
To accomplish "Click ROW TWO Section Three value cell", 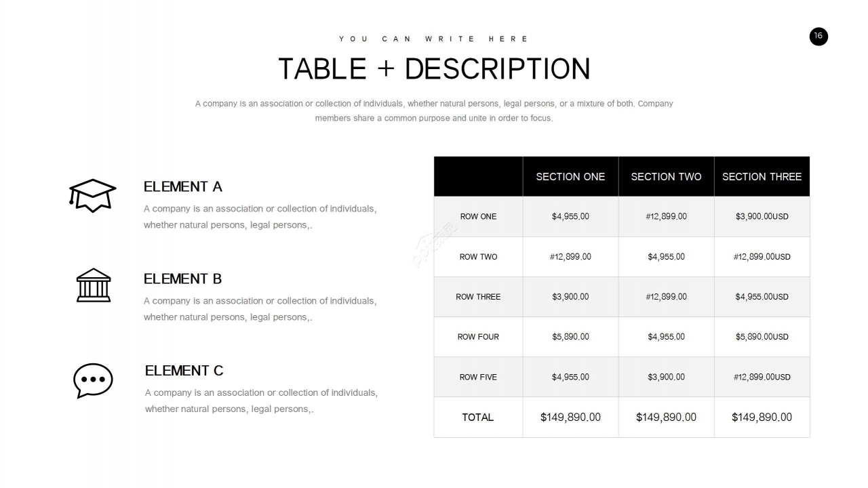I will (762, 257).
